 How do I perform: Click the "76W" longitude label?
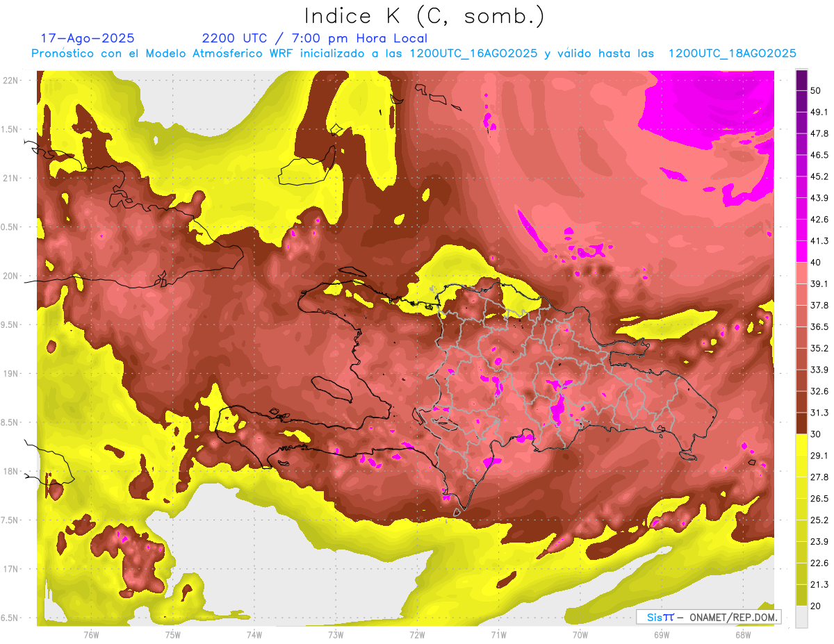tap(91, 634)
